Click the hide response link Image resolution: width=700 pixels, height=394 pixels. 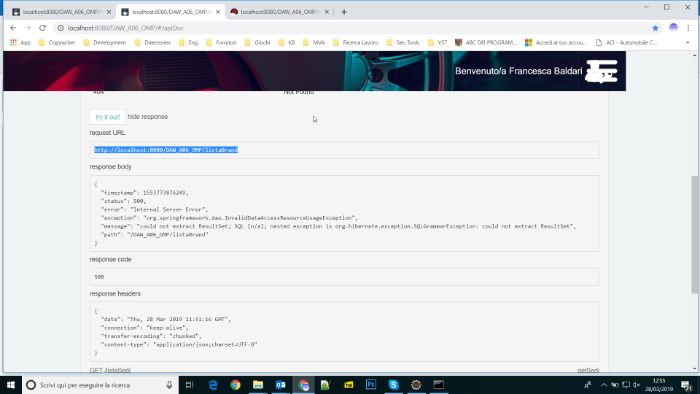[148, 117]
